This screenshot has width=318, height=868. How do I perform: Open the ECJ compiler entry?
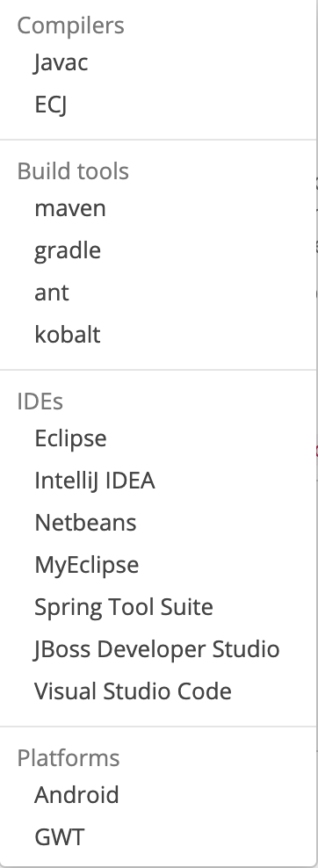pos(51,104)
